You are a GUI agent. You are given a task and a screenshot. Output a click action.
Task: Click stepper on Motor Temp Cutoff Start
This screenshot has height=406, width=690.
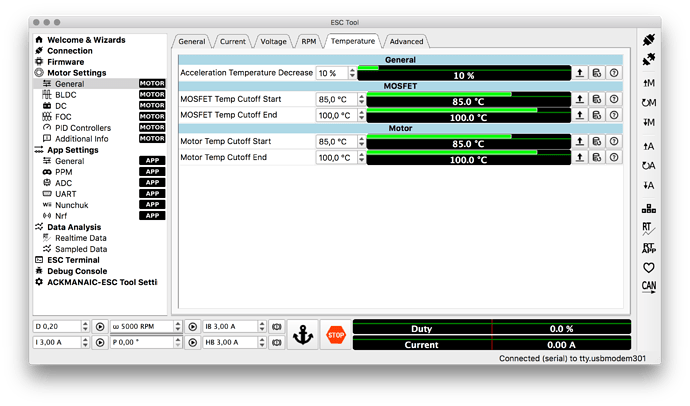[361, 142]
